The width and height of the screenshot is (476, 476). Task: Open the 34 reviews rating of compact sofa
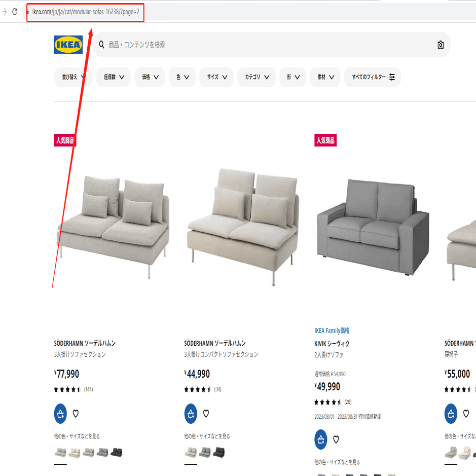203,389
